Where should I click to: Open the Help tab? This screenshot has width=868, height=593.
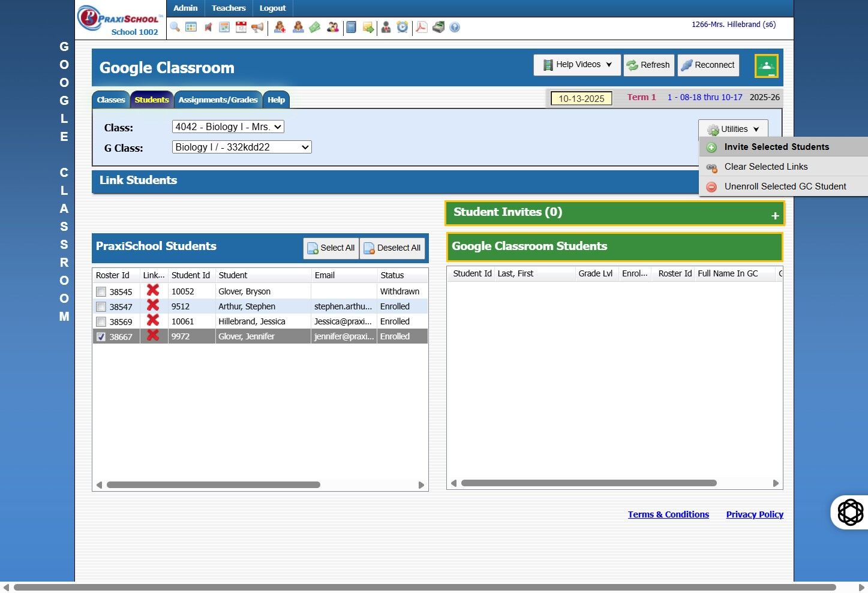pos(276,100)
